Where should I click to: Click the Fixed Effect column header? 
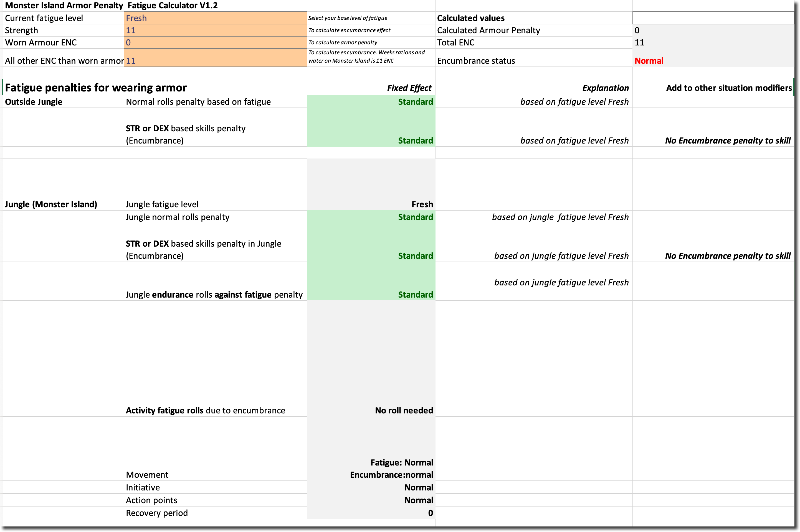point(409,88)
